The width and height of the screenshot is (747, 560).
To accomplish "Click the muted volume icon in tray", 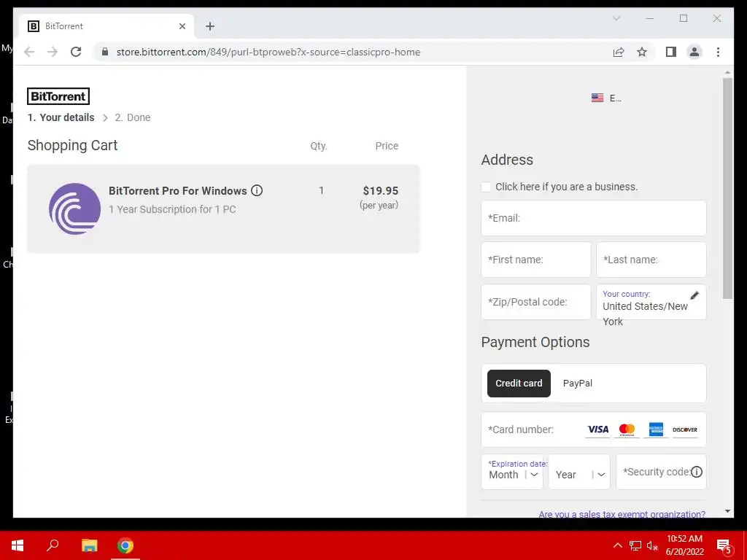I will coord(652,545).
